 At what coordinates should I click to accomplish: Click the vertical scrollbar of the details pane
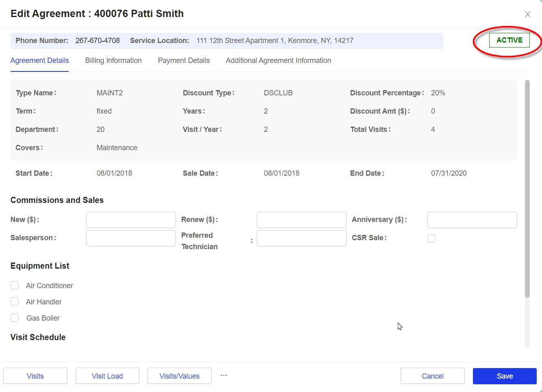click(x=527, y=189)
